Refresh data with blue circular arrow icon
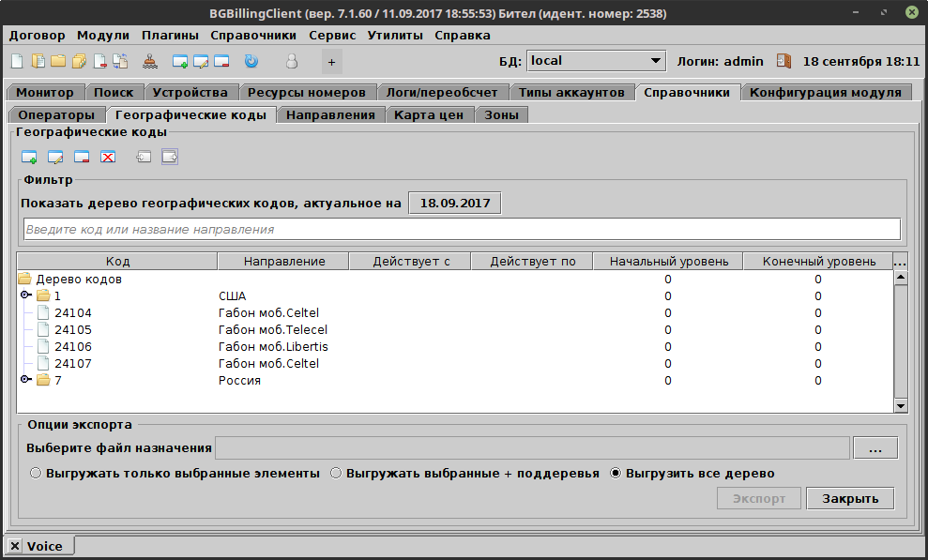This screenshot has height=560, width=928. 250,61
